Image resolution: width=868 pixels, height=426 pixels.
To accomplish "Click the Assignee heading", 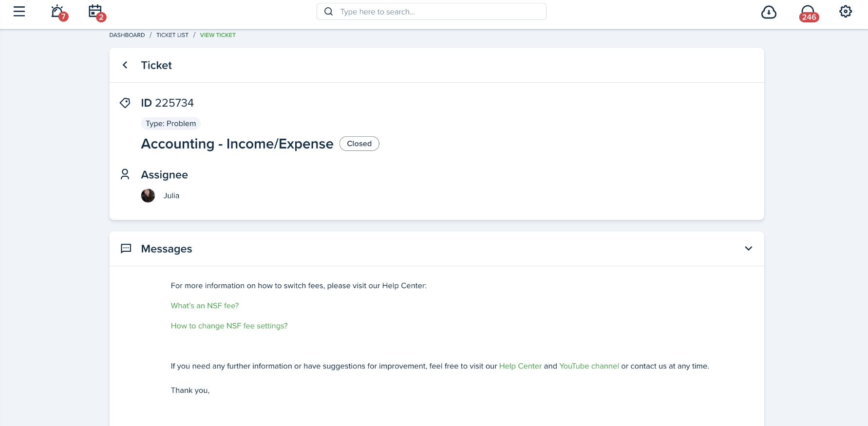I will (x=164, y=175).
